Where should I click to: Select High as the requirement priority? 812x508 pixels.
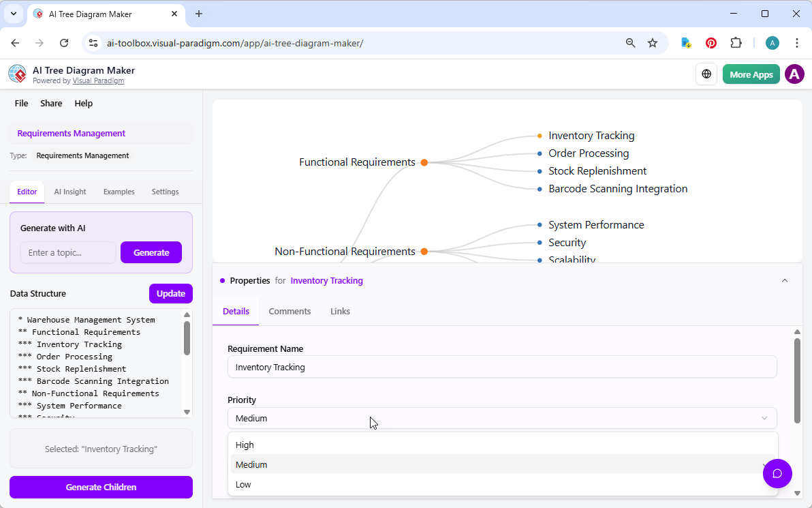(245, 444)
